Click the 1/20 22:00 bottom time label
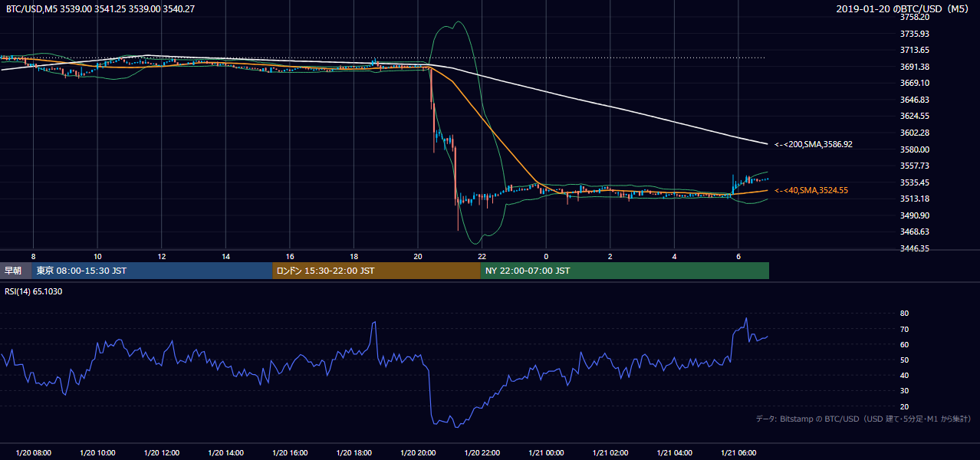The width and height of the screenshot is (980, 460). (482, 453)
